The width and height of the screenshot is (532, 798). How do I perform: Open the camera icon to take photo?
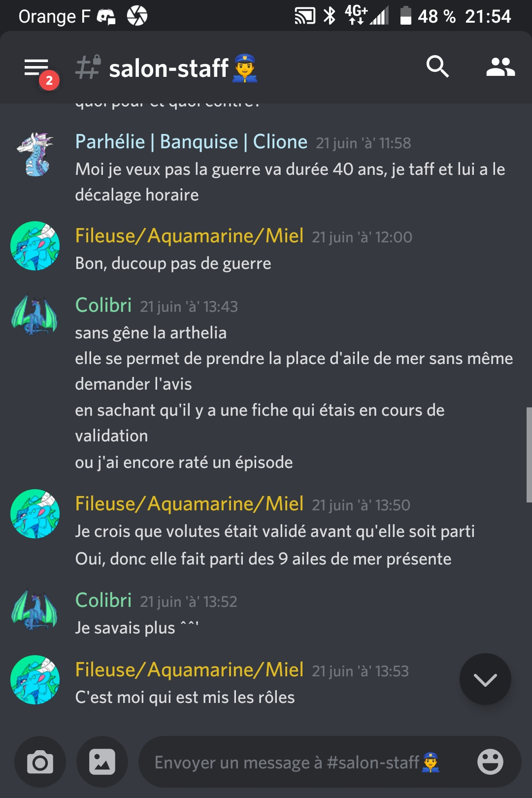[x=40, y=762]
